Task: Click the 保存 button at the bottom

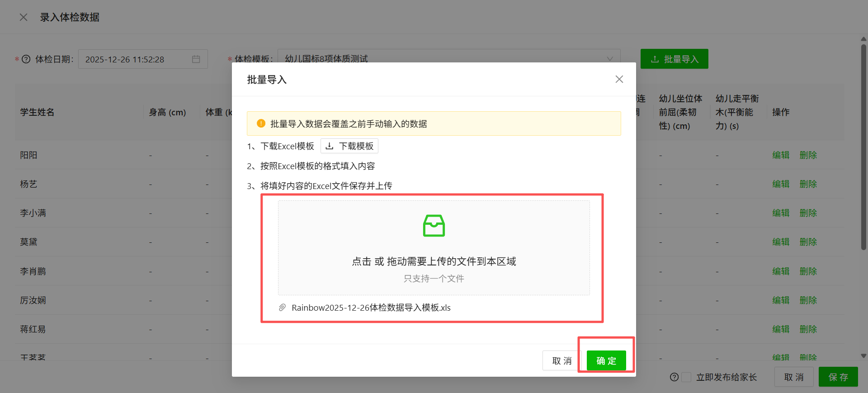Action: click(x=838, y=377)
